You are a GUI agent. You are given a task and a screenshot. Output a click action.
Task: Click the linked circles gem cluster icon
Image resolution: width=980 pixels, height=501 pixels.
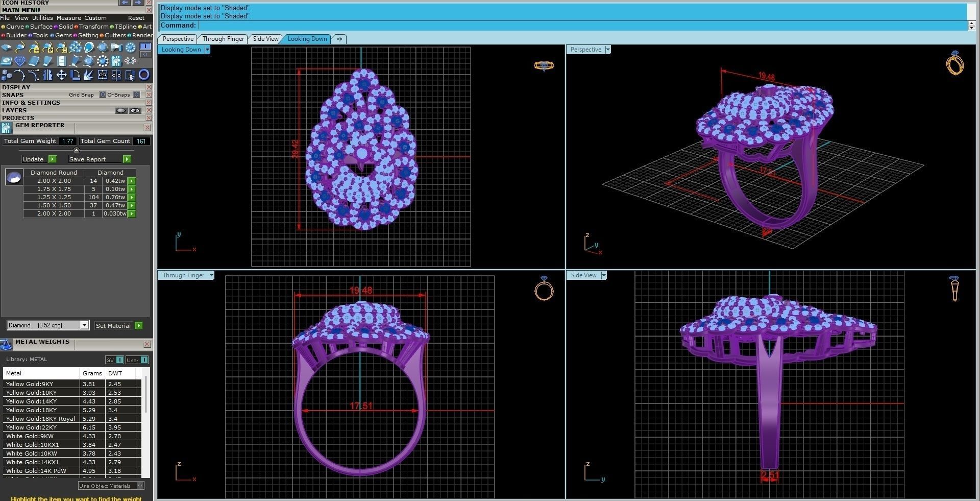[x=130, y=61]
